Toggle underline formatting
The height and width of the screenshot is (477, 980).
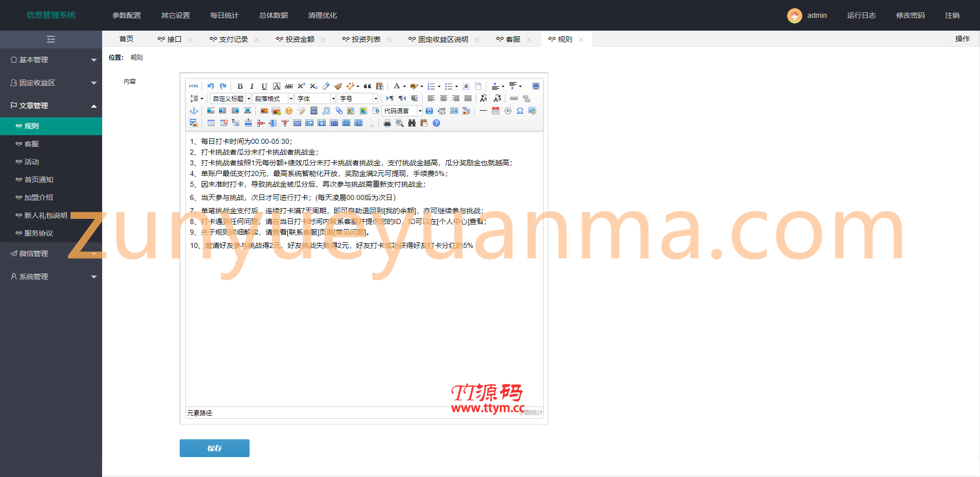point(264,86)
